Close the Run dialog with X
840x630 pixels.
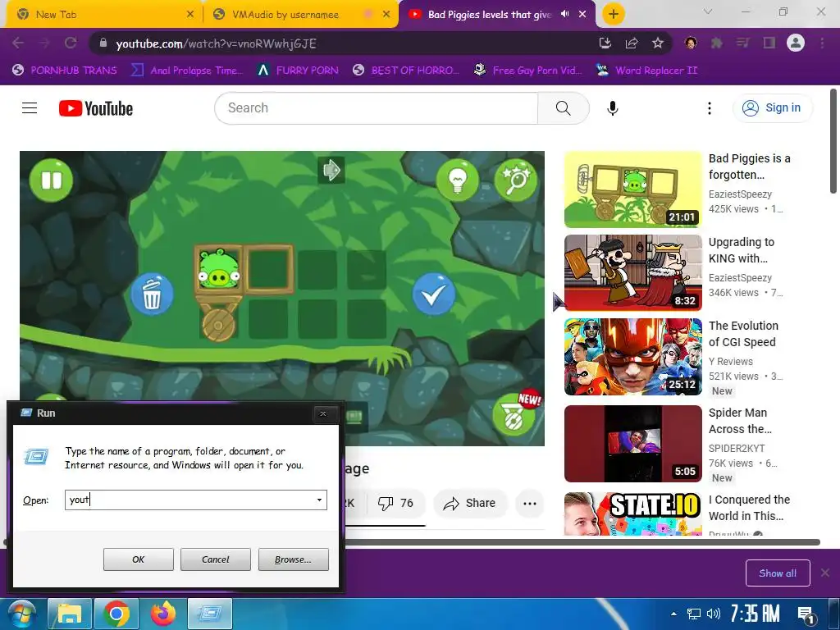tap(323, 413)
